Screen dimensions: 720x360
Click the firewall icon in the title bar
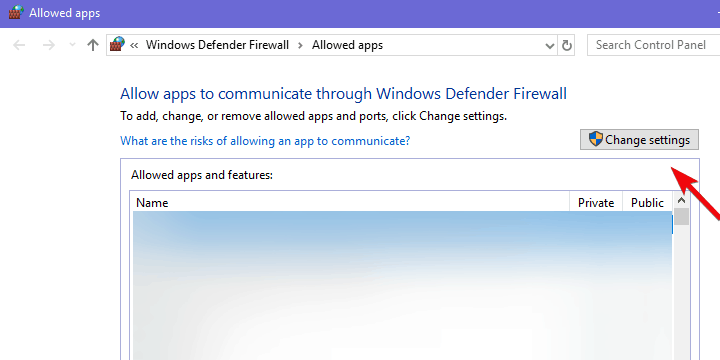tap(16, 12)
